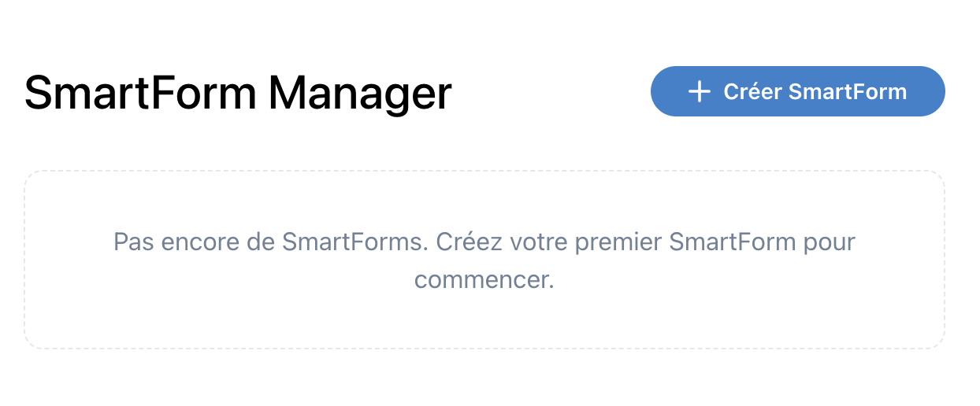Viewport: 980px width, 406px height.
Task: Select the 'Pas encore de SmartForms' sentence
Action: pos(269,242)
